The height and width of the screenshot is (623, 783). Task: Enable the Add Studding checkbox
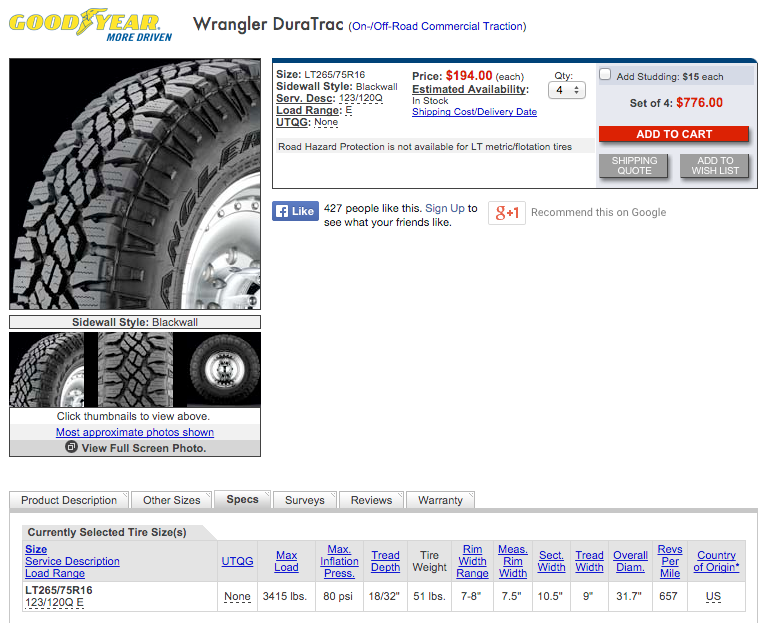point(605,74)
